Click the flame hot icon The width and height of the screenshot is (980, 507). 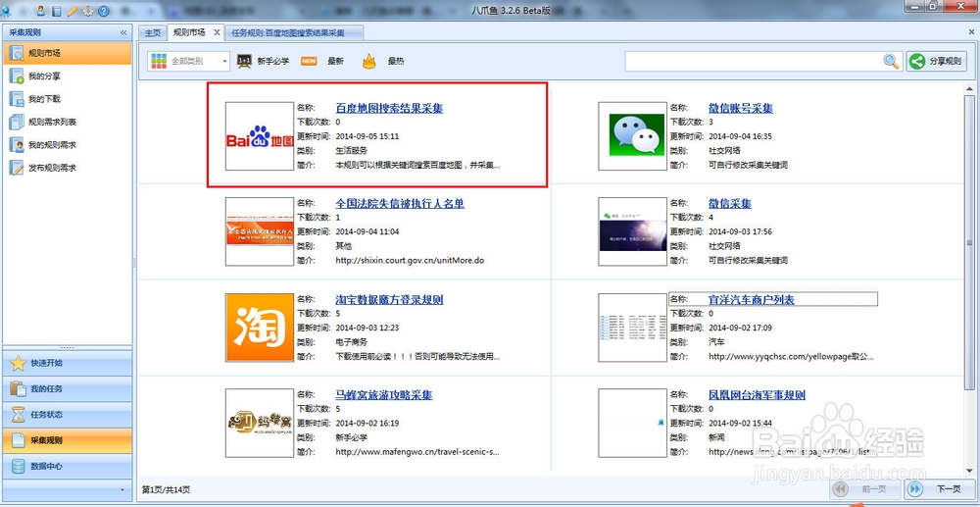(x=368, y=61)
